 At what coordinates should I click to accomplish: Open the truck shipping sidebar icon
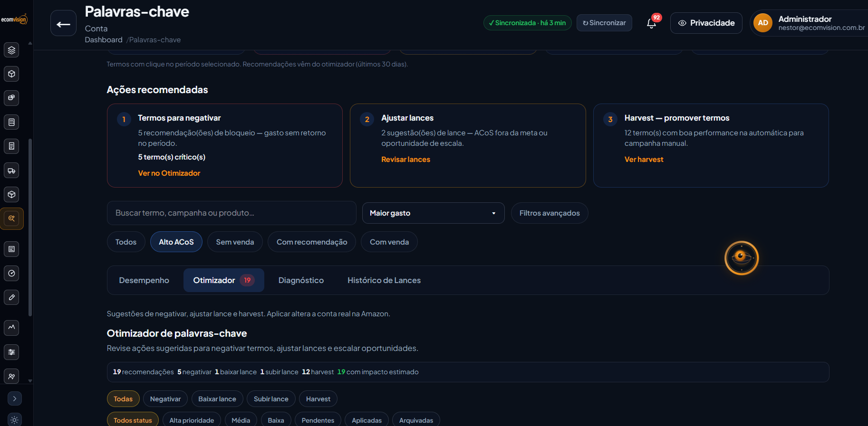(11, 170)
